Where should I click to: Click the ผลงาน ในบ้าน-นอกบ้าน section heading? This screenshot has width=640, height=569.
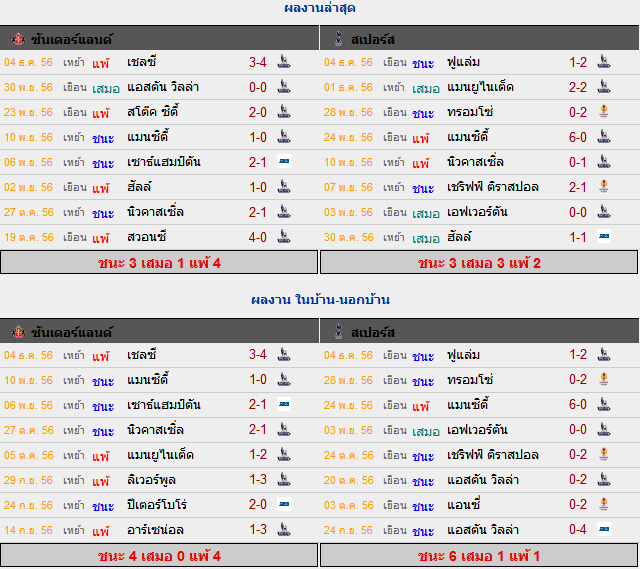click(320, 300)
